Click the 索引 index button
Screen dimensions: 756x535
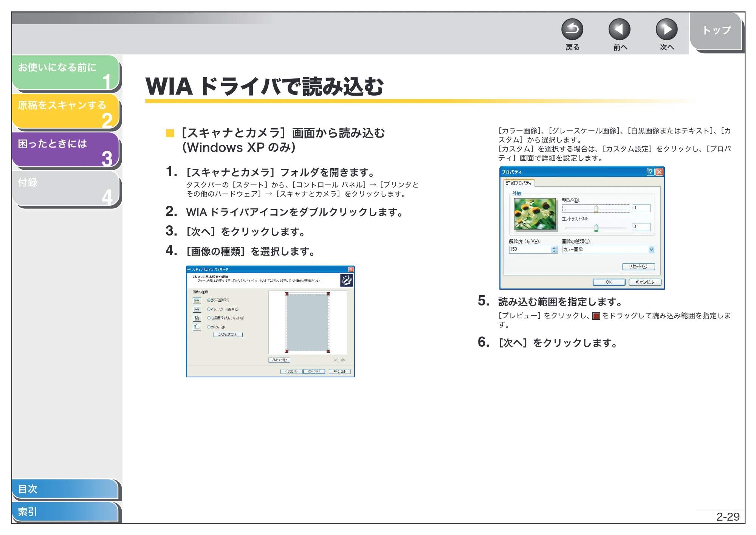(65, 512)
